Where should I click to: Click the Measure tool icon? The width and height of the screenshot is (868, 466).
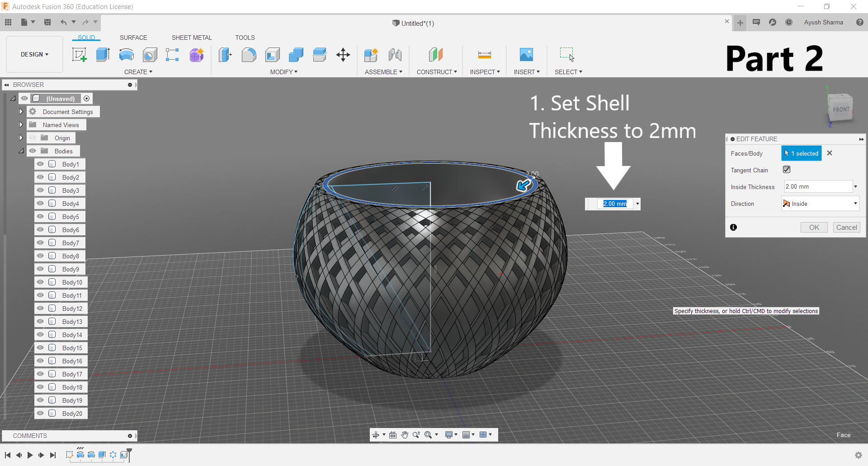click(x=485, y=55)
